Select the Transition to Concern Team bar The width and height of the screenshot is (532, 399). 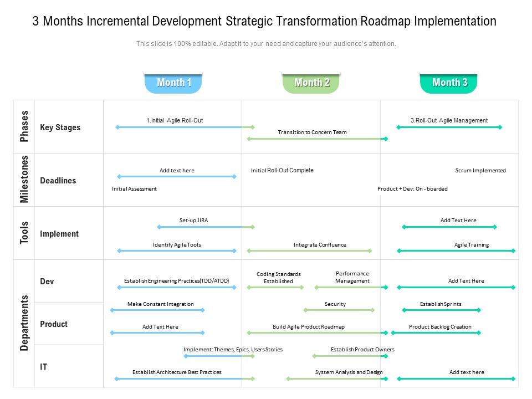pyautogui.click(x=317, y=139)
